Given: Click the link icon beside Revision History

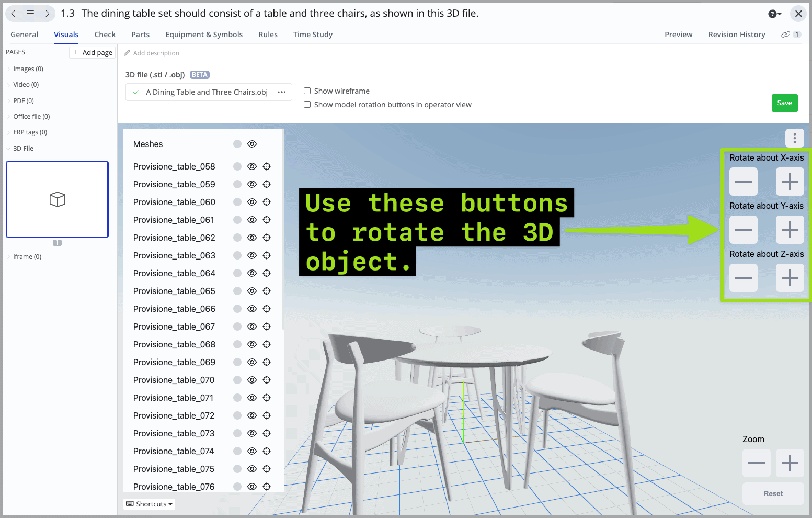Looking at the screenshot, I should (x=785, y=34).
